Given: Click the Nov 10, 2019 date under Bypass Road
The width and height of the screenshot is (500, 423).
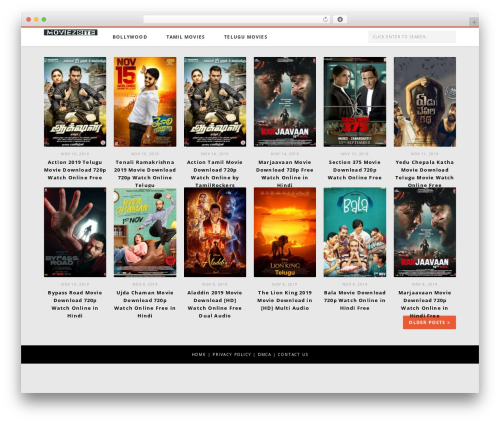Looking at the screenshot, I should point(75,284).
